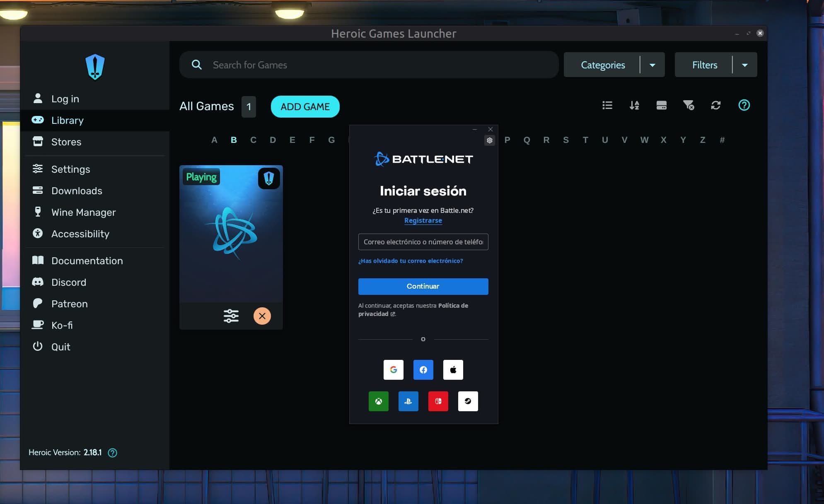
Task: Toggle showing only installed games
Action: (x=662, y=105)
